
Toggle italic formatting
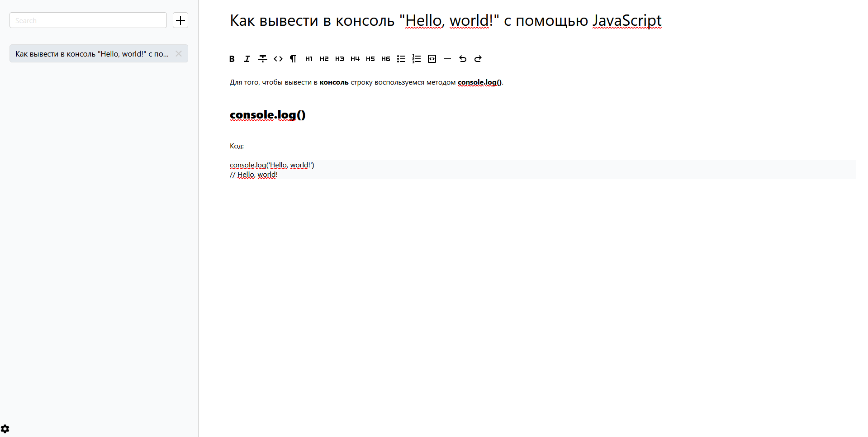(x=247, y=59)
